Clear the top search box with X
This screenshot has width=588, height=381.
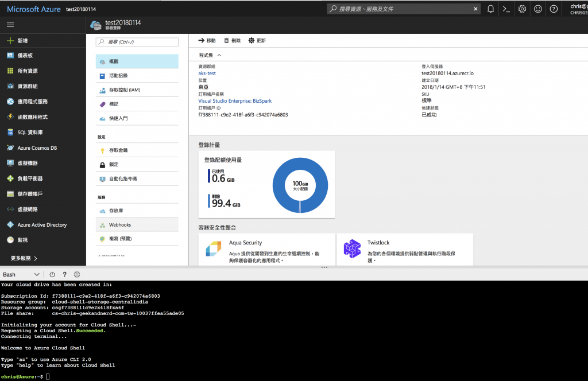[x=475, y=9]
